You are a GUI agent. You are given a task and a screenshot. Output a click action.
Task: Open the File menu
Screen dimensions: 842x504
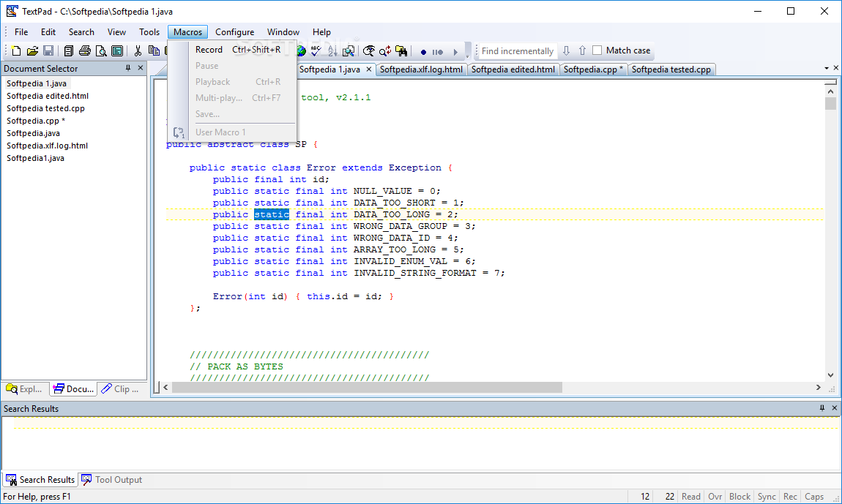click(21, 32)
